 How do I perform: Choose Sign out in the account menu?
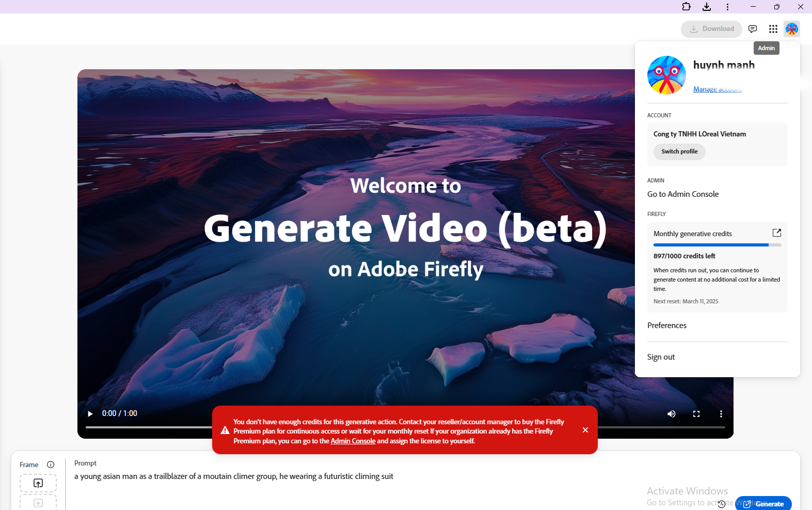click(x=661, y=357)
